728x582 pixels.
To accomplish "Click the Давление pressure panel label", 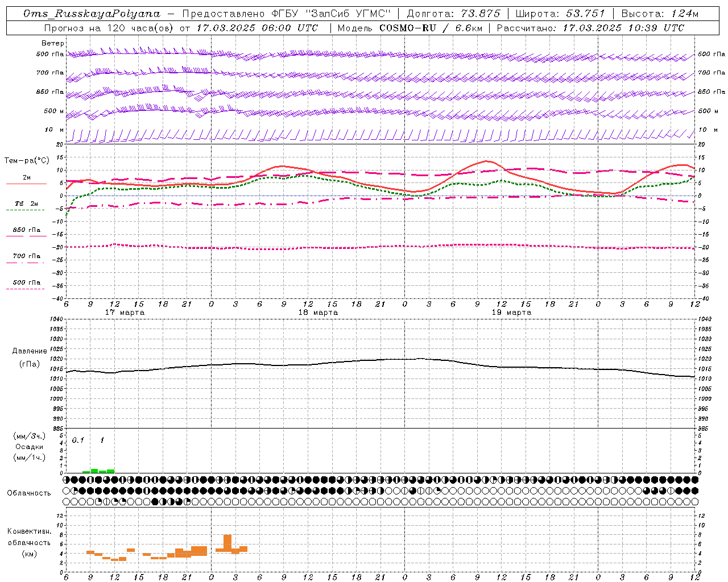I will (30, 351).
